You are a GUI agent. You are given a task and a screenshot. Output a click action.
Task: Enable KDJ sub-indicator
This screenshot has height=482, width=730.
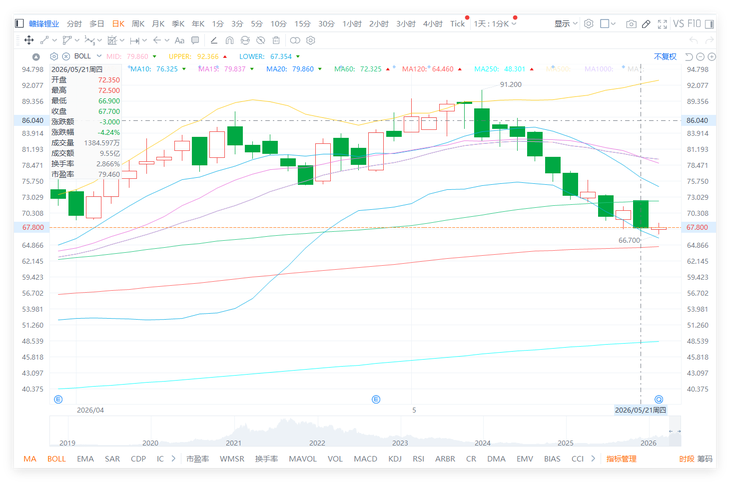click(x=395, y=459)
